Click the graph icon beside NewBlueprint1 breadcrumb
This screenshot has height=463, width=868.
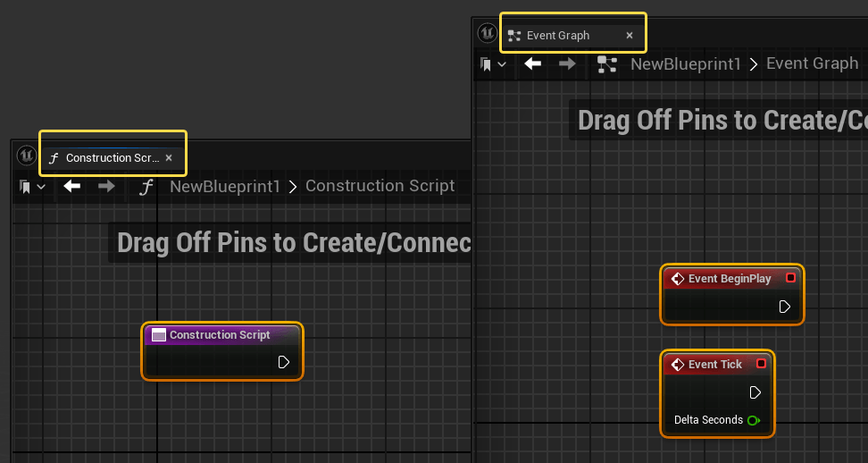coord(607,64)
